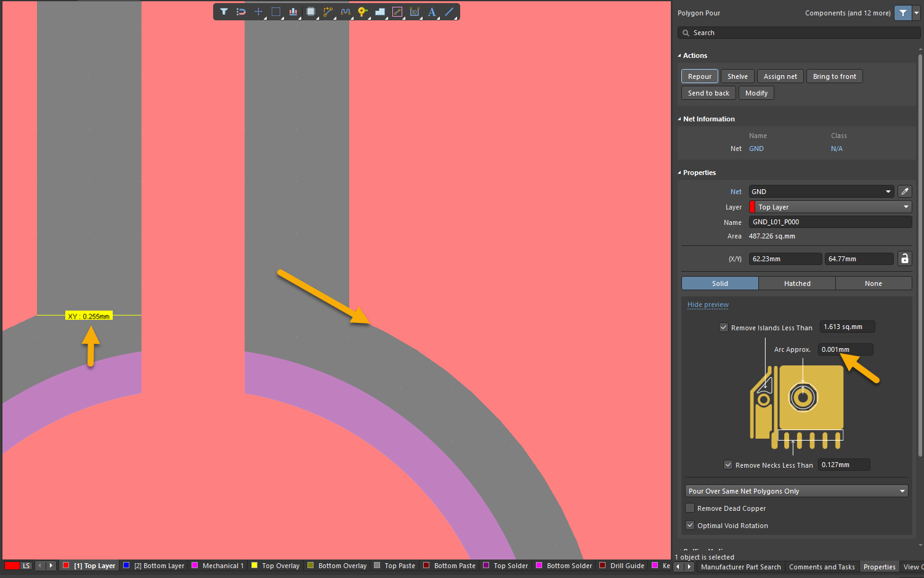Click the Properties search field
Viewport: 924px width, 578px height.
[x=799, y=33]
